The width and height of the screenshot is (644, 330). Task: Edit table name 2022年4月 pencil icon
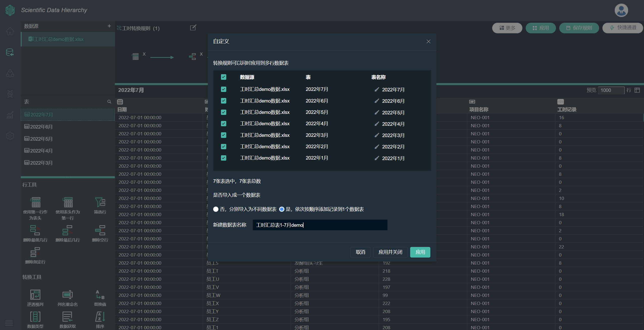click(377, 124)
